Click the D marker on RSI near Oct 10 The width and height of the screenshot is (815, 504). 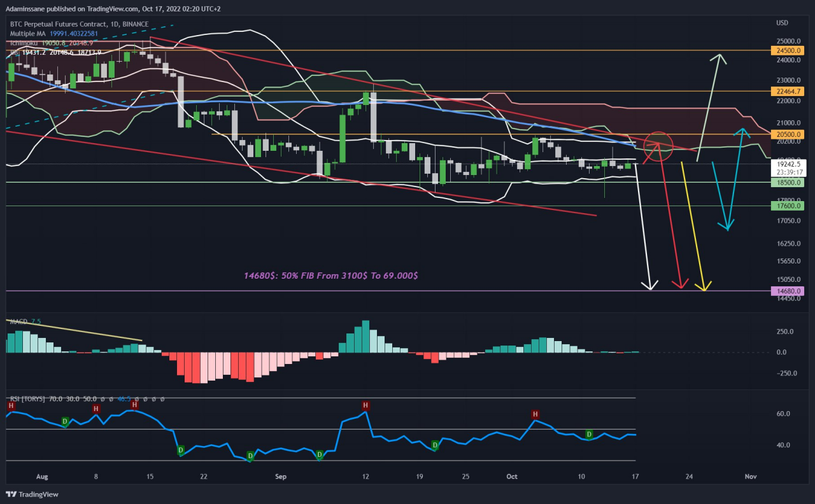[x=589, y=434]
